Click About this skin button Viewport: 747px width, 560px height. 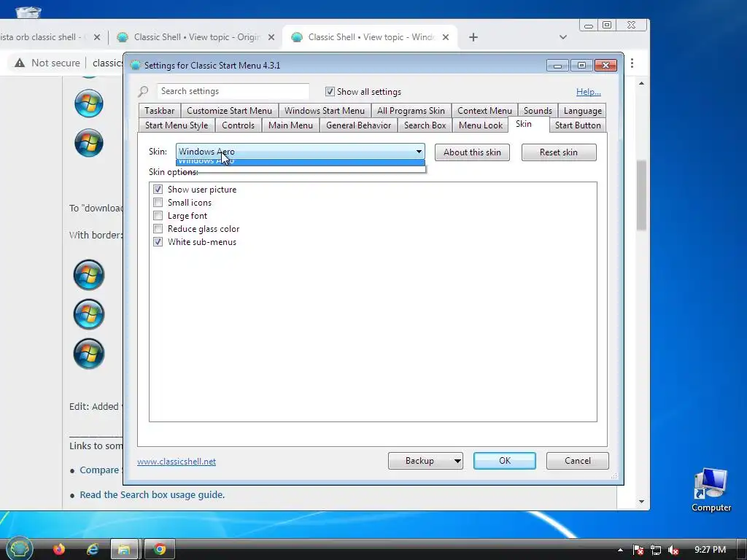[x=472, y=152]
